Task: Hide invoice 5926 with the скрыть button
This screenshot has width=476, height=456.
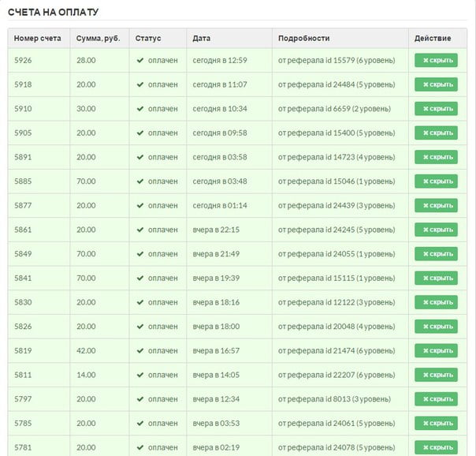Action: pos(436,61)
